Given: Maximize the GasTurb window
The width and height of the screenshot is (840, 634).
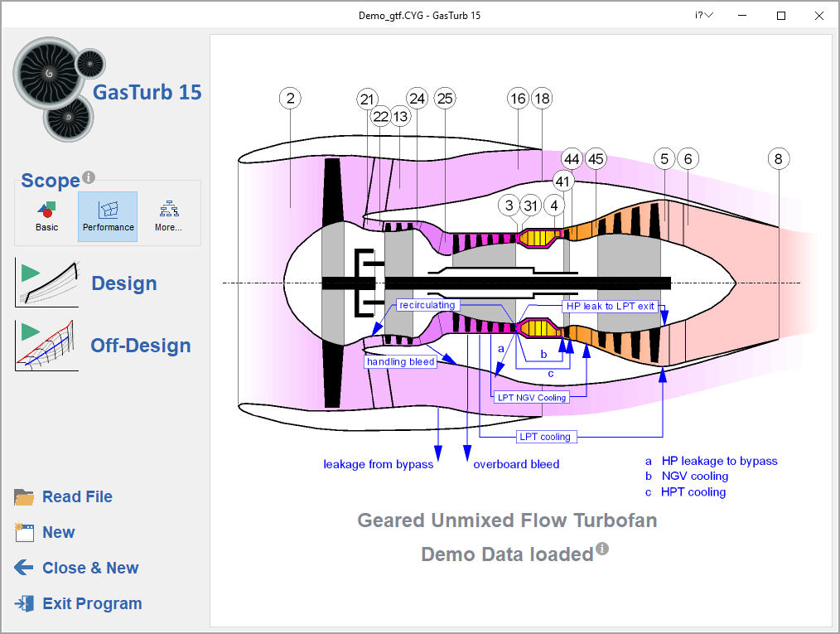Looking at the screenshot, I should coord(780,16).
